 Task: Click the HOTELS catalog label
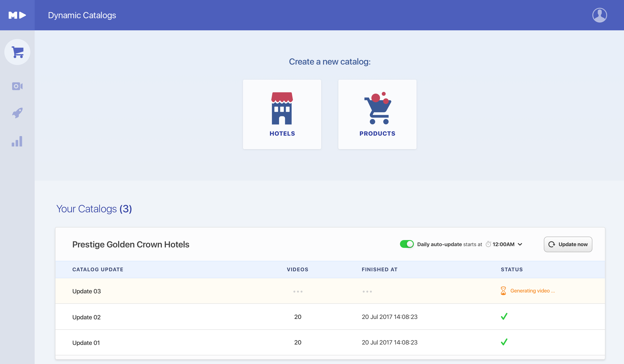click(282, 133)
